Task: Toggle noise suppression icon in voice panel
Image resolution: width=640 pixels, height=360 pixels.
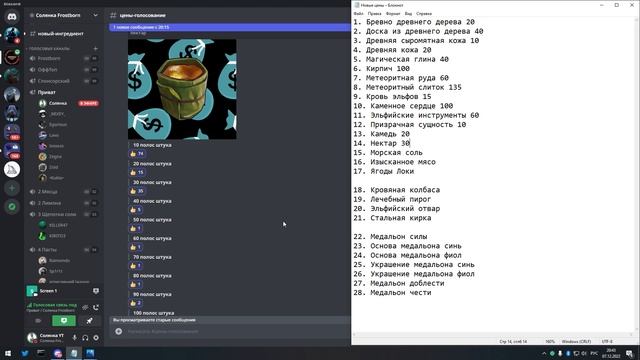Action: click(85, 307)
